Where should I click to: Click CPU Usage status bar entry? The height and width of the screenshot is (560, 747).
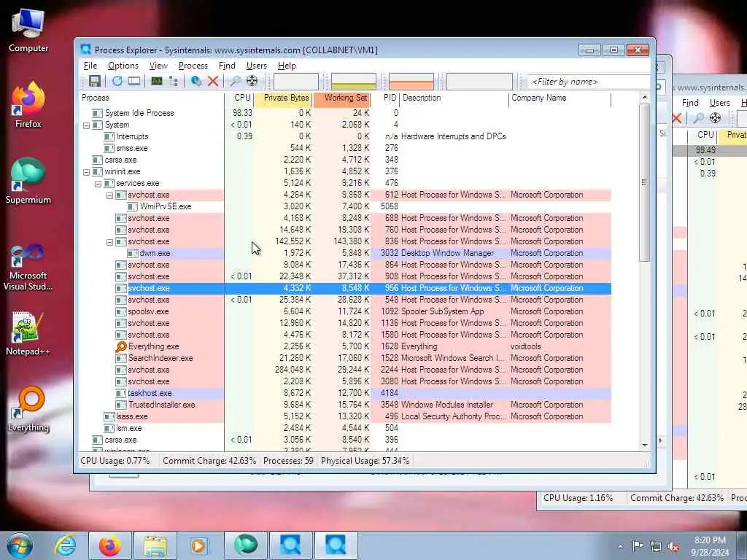[115, 461]
